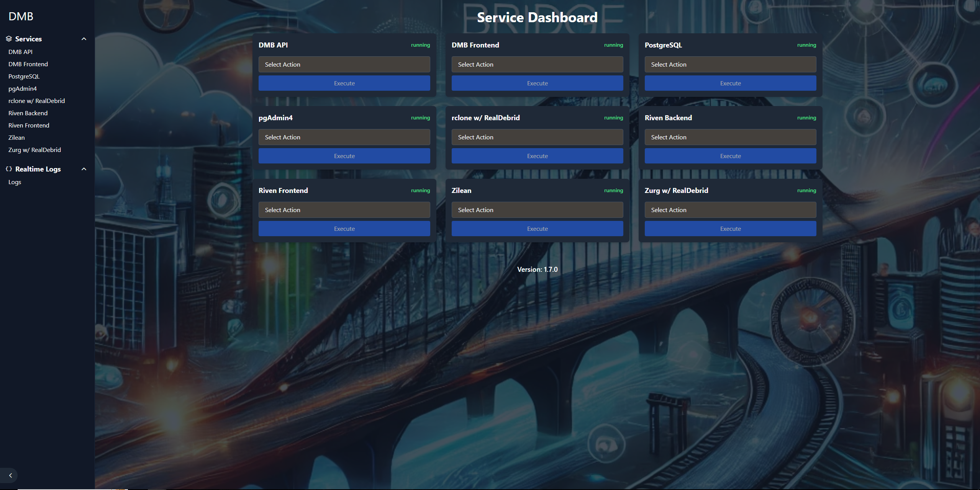
Task: Open Select Action dropdown for Zilean
Action: point(537,210)
